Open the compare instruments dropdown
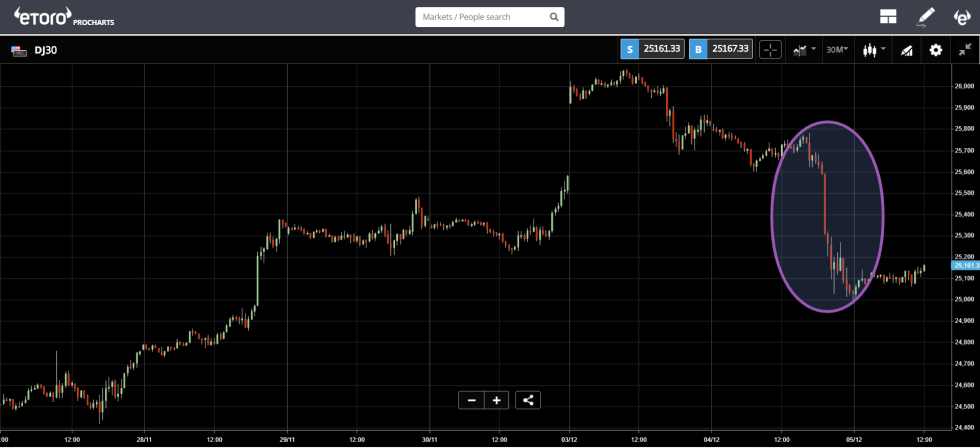Screen dimensions: 980x448 click(x=804, y=49)
